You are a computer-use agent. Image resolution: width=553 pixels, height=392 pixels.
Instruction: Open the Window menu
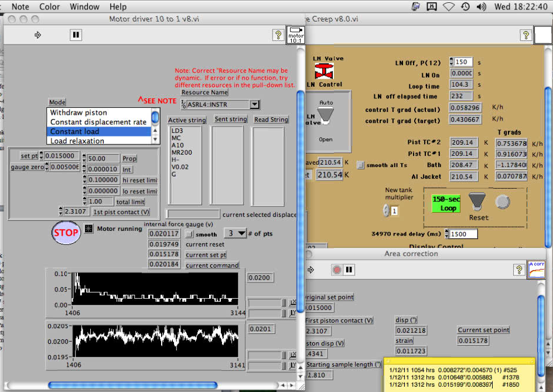(x=84, y=6)
